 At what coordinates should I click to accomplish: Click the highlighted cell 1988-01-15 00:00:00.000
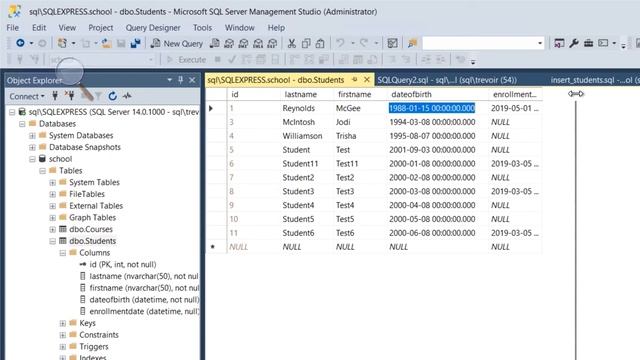click(432, 108)
